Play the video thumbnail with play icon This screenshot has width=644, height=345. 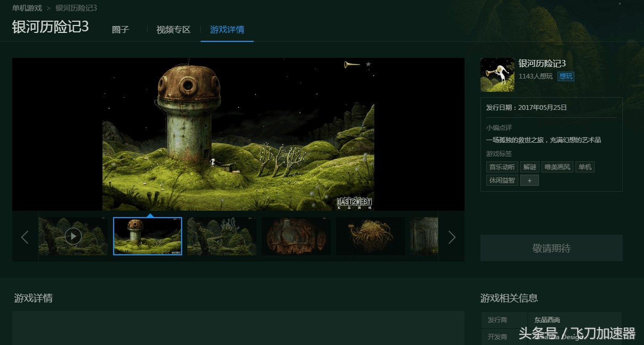coord(73,236)
